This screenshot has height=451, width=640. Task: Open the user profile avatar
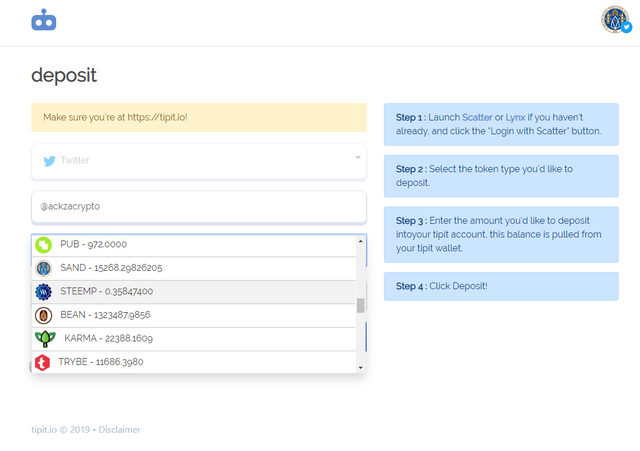[615, 19]
